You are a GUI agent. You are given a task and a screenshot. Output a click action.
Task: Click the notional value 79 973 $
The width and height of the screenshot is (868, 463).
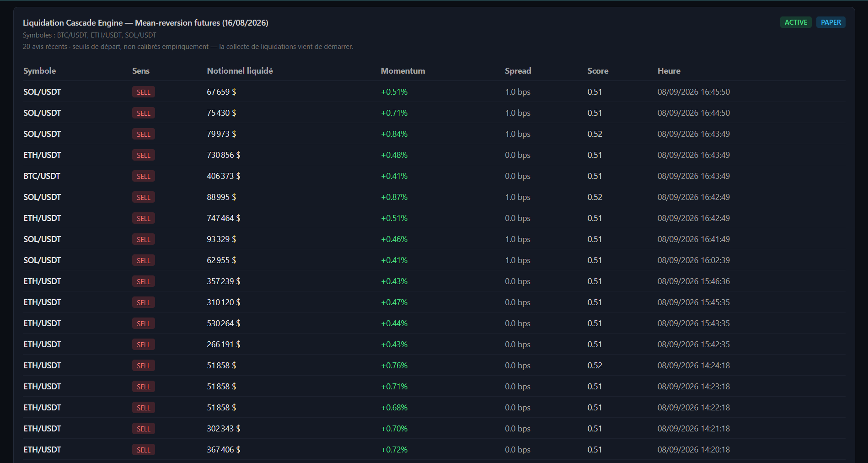(221, 134)
